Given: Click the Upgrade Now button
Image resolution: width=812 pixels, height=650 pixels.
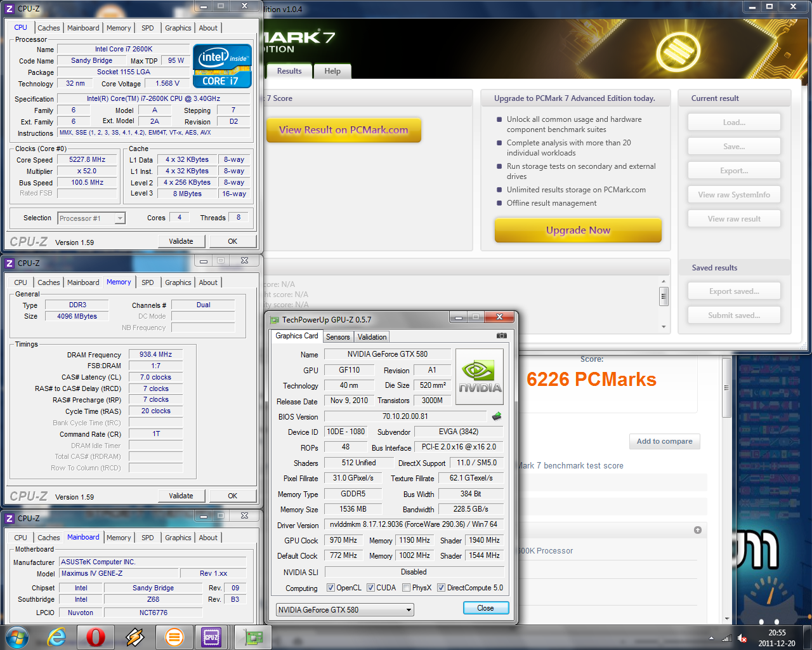Looking at the screenshot, I should tap(578, 230).
